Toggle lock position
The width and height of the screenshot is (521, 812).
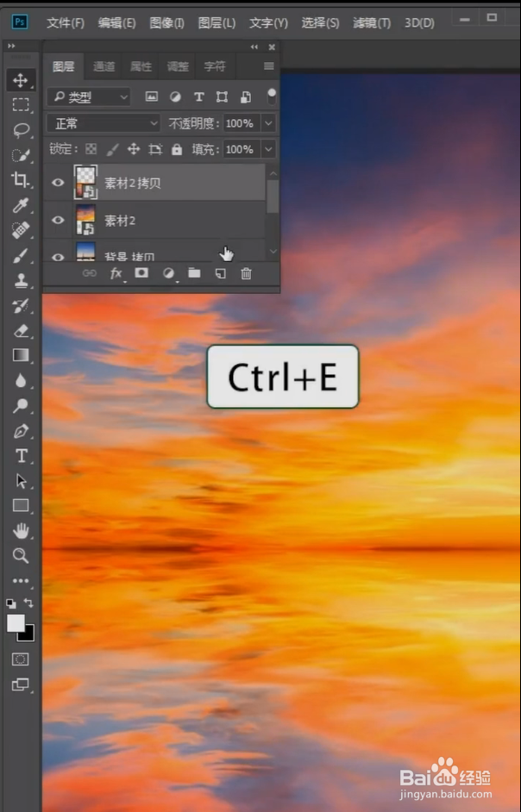[134, 149]
